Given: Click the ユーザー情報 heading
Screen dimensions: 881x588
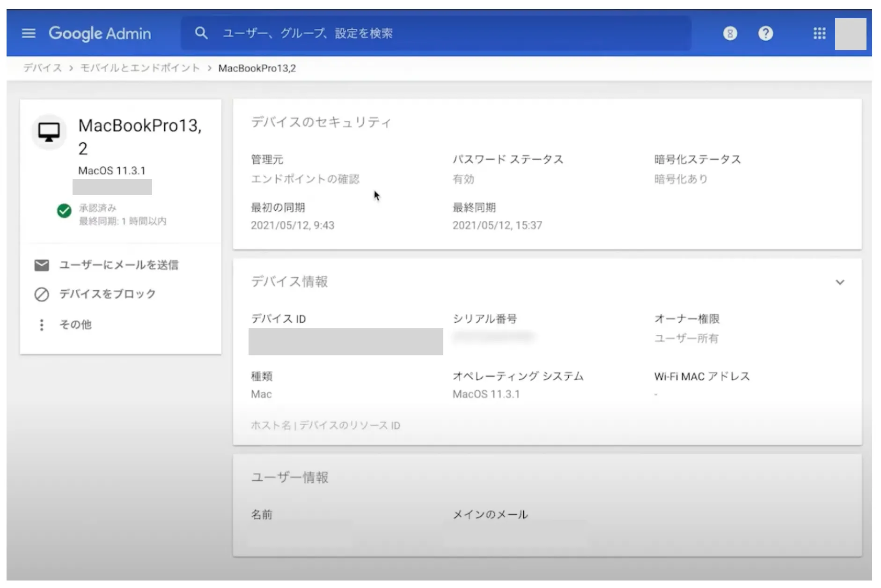Looking at the screenshot, I should (290, 478).
